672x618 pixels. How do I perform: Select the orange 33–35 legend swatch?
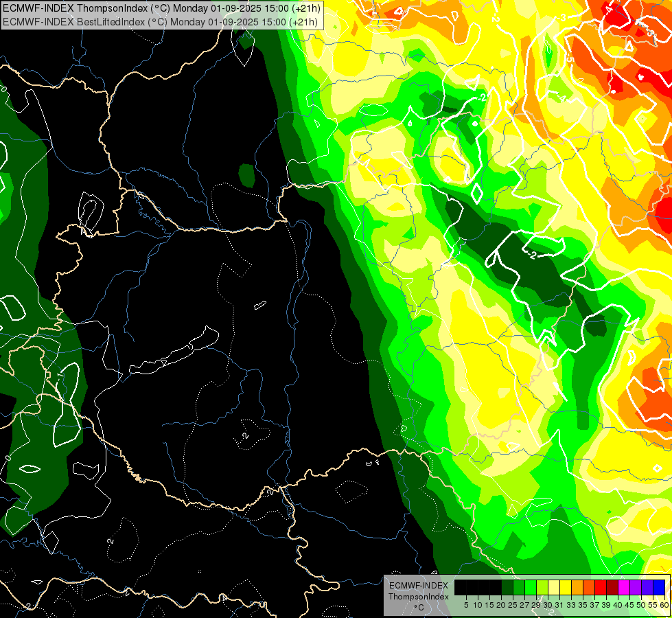point(577,587)
